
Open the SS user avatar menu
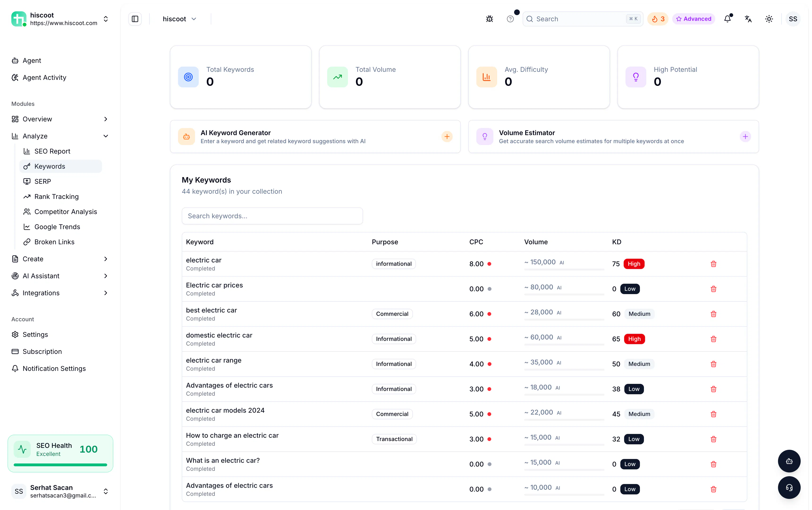point(793,19)
